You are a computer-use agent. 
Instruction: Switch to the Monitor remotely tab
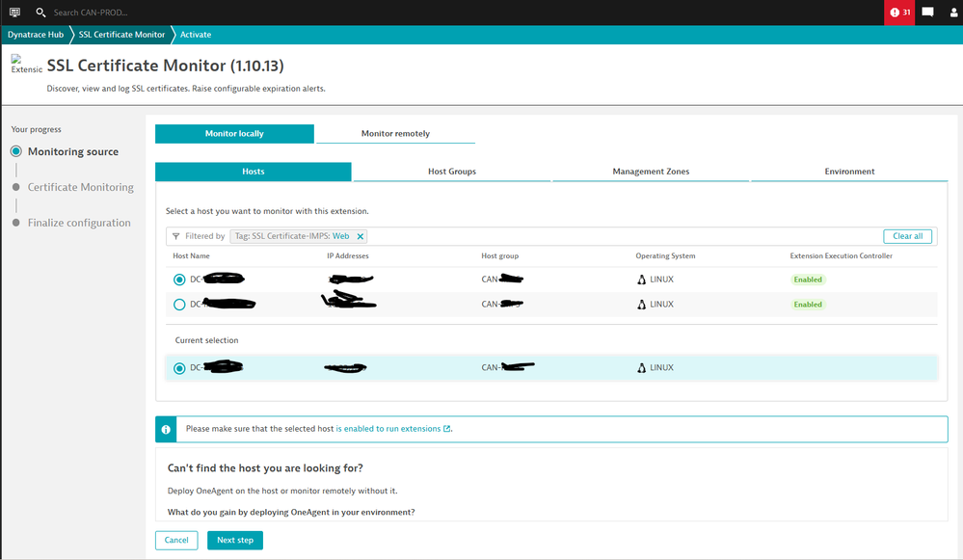[395, 134]
